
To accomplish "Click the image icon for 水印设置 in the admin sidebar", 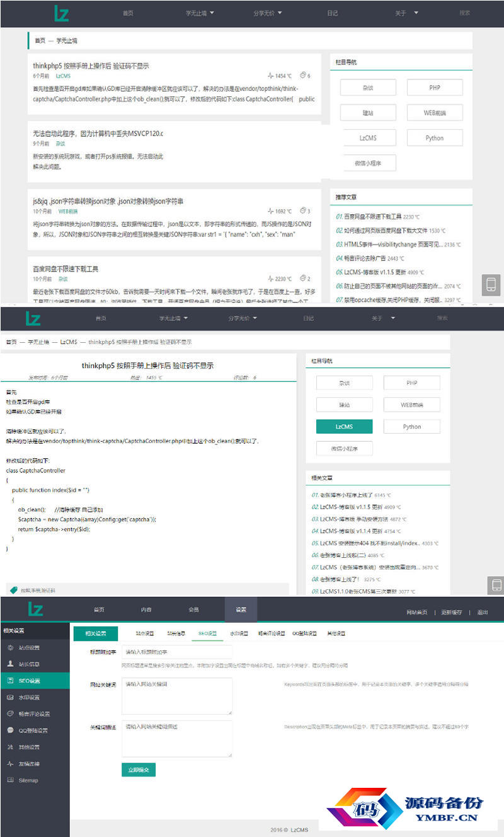I will 10,697.
